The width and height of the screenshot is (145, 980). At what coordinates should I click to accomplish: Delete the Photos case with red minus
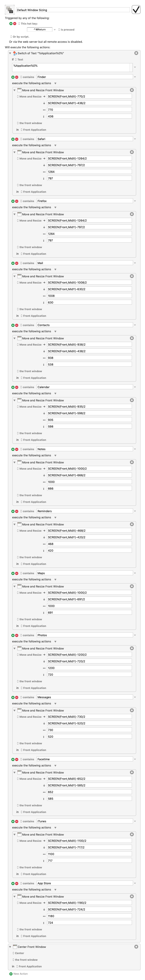[17, 635]
